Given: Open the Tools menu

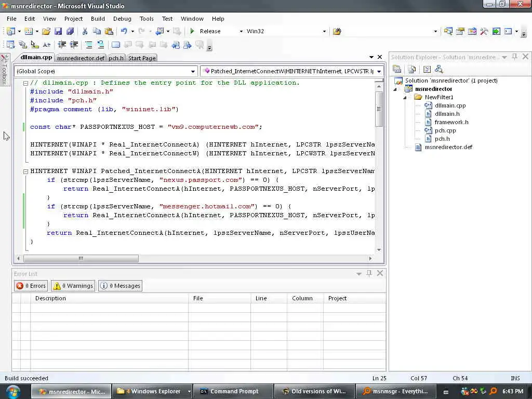Looking at the screenshot, I should click(147, 19).
